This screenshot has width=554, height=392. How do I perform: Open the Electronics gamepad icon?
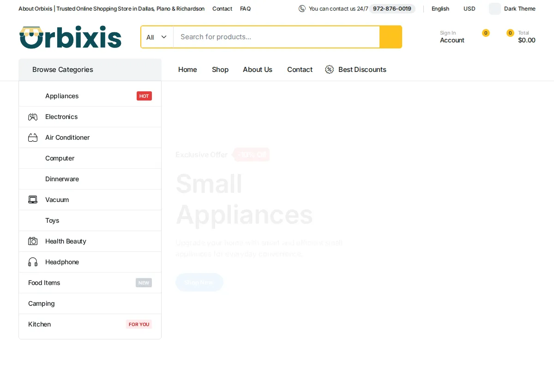tap(33, 117)
